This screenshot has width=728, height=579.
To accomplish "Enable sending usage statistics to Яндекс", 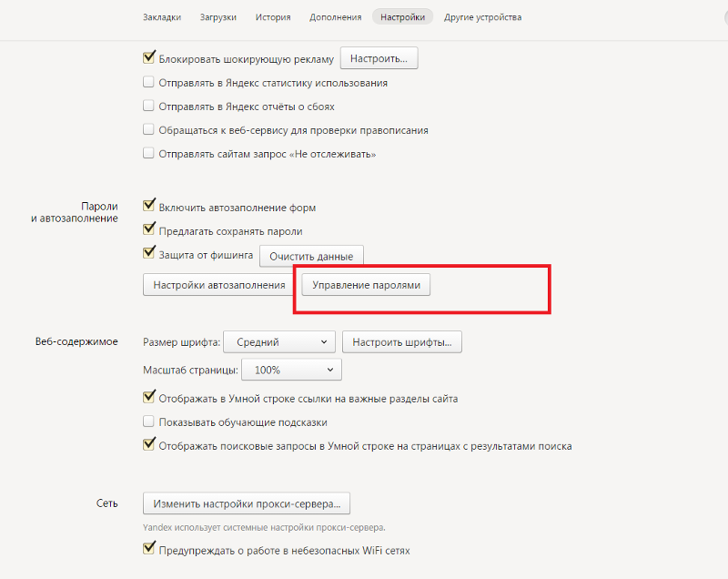I will click(x=149, y=83).
